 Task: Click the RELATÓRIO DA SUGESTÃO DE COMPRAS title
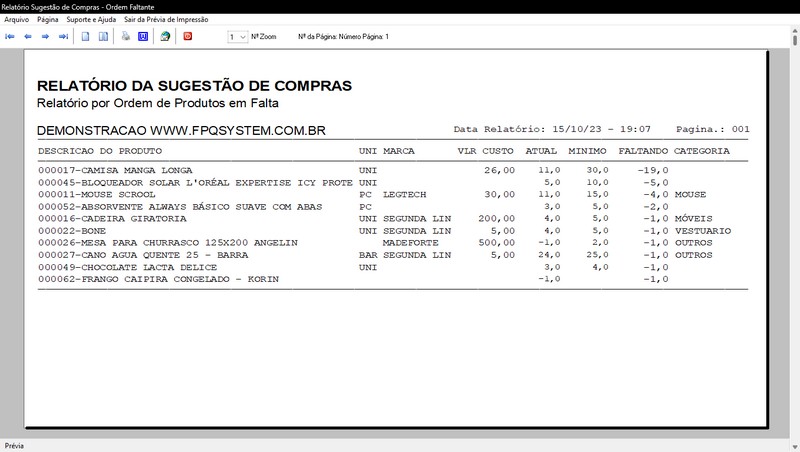(194, 86)
